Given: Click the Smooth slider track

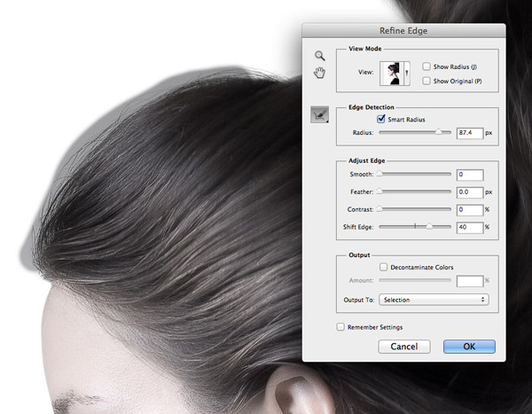Looking at the screenshot, I should click(x=414, y=175).
